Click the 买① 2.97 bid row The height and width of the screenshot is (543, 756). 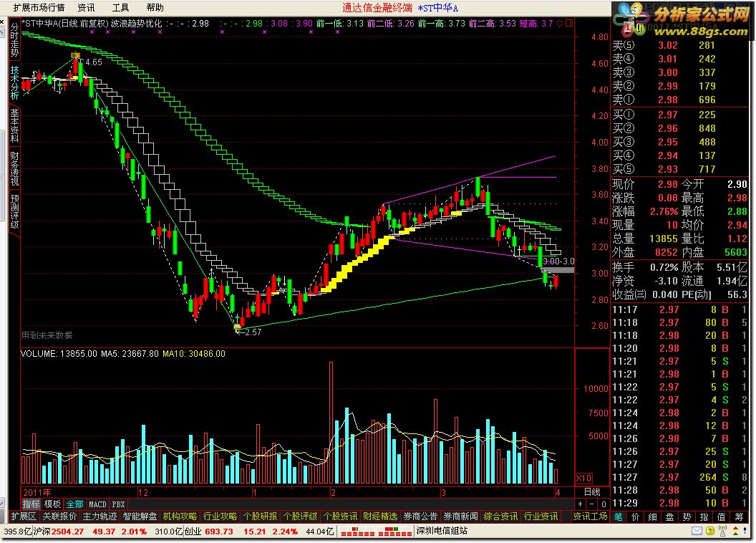pos(680,115)
